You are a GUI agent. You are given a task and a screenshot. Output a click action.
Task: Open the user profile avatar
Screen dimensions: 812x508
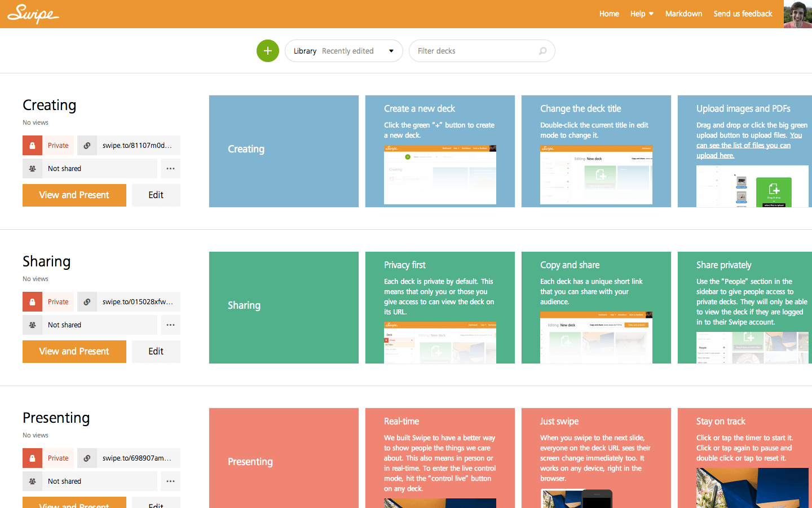[x=797, y=14]
